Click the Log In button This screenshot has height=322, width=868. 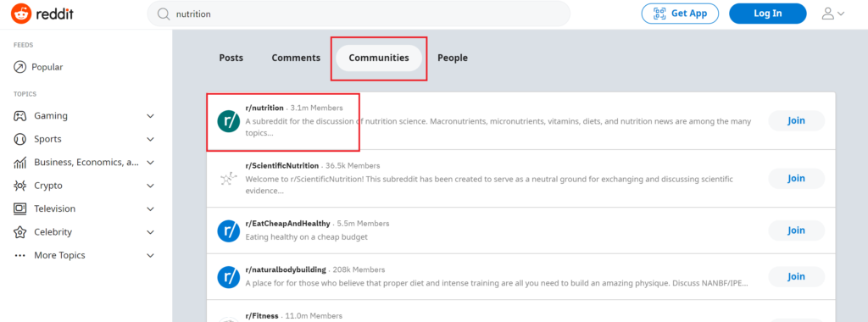(x=767, y=14)
